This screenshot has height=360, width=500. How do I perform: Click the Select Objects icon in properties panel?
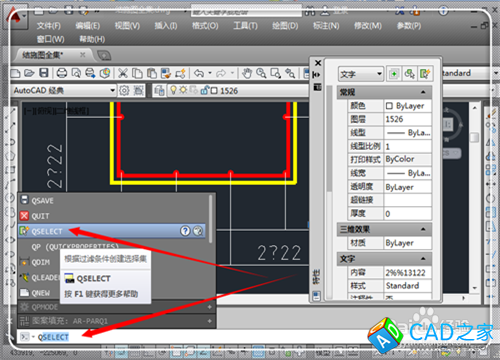tap(409, 74)
